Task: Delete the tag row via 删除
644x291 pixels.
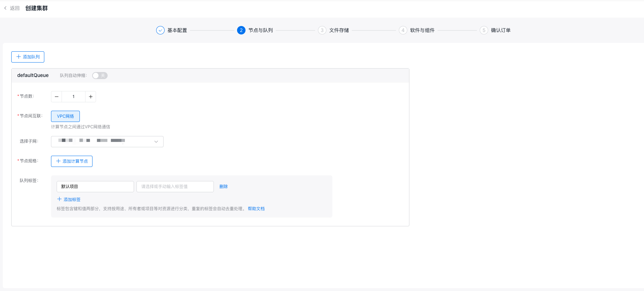Action: 224,187
